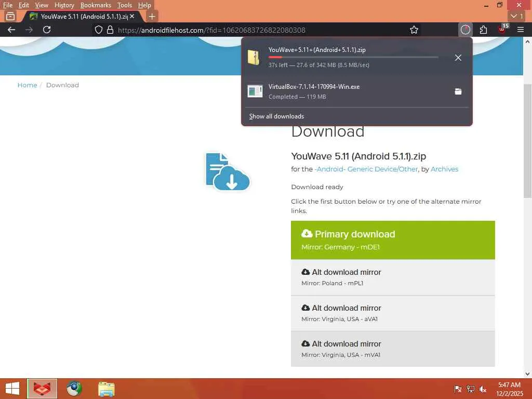Expand the list all tabs chevron
This screenshot has height=399, width=532.
517,16
